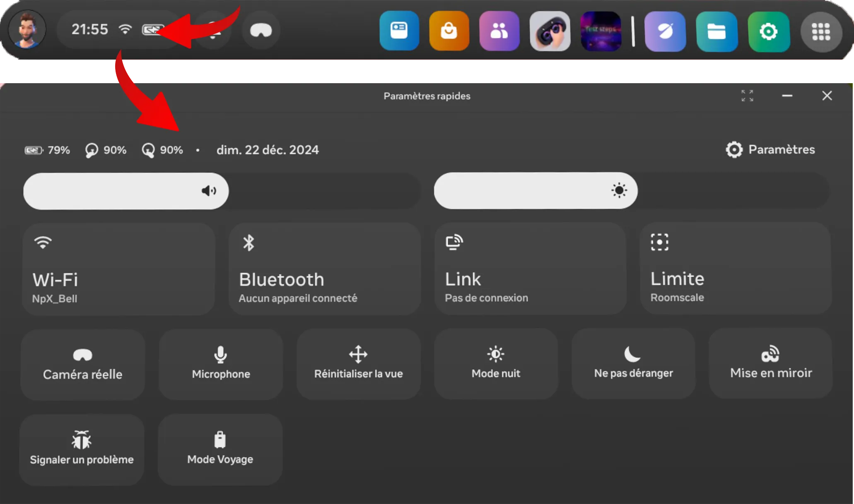This screenshot has width=854, height=504.
Task: Open the green Settings gear app
Action: (x=768, y=31)
